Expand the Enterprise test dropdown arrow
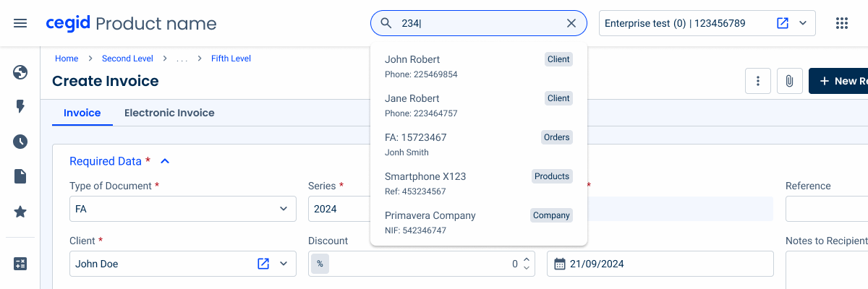Viewport: 868px width, 289px height. (803, 23)
